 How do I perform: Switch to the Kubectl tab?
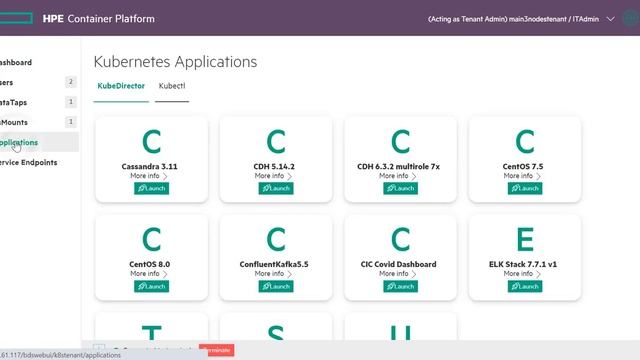click(x=172, y=86)
